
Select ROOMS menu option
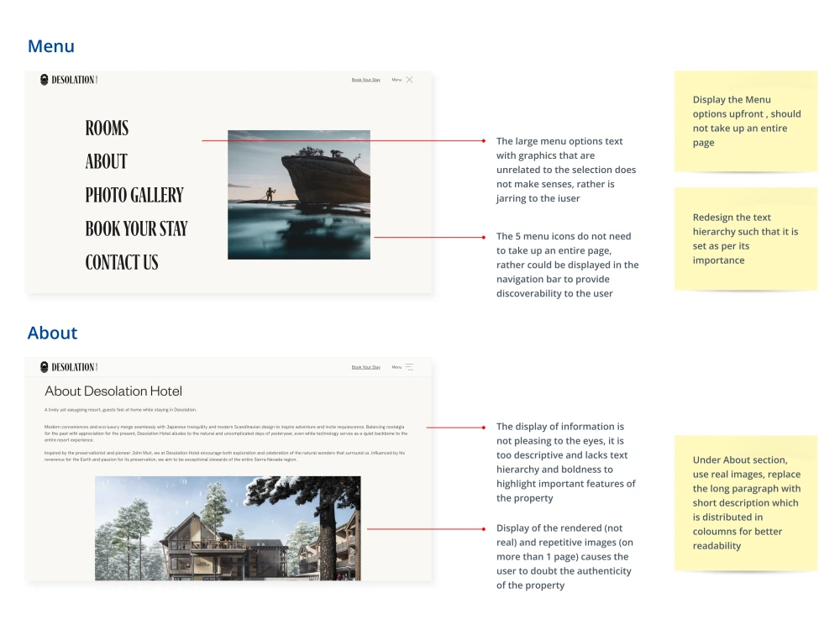coord(108,128)
